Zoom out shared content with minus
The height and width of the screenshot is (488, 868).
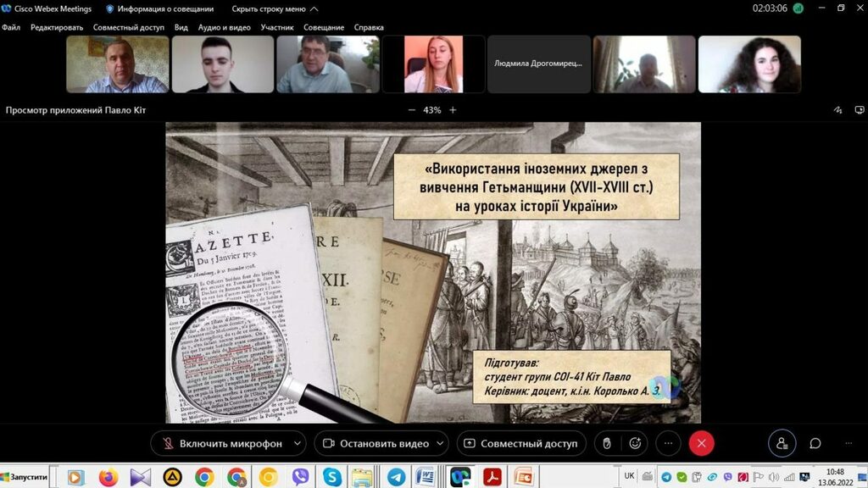(412, 110)
